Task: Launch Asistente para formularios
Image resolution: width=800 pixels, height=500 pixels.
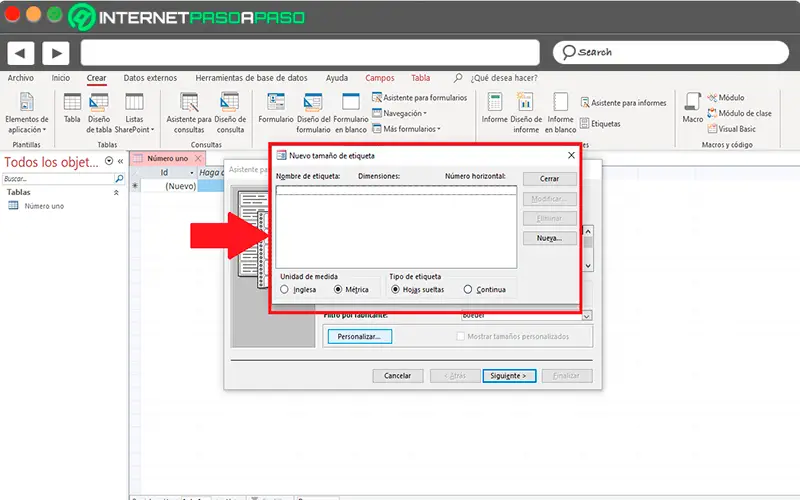Action: click(x=419, y=97)
